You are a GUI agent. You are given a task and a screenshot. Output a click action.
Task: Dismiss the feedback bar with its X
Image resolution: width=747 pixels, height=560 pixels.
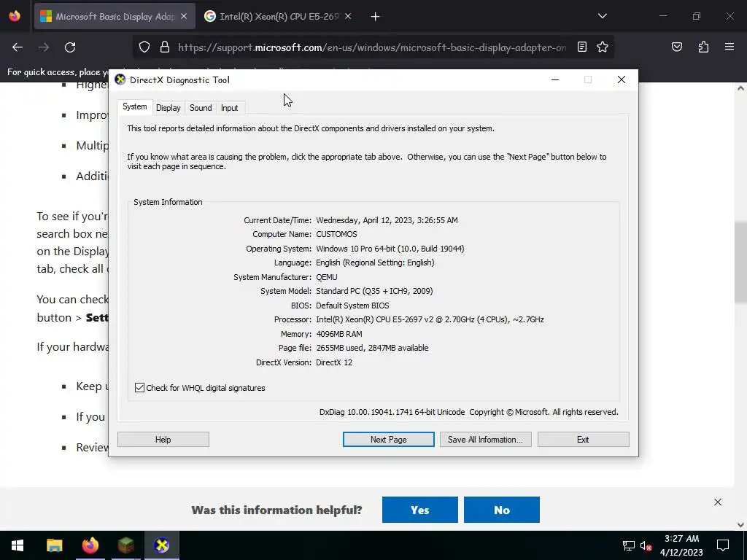[x=718, y=502]
